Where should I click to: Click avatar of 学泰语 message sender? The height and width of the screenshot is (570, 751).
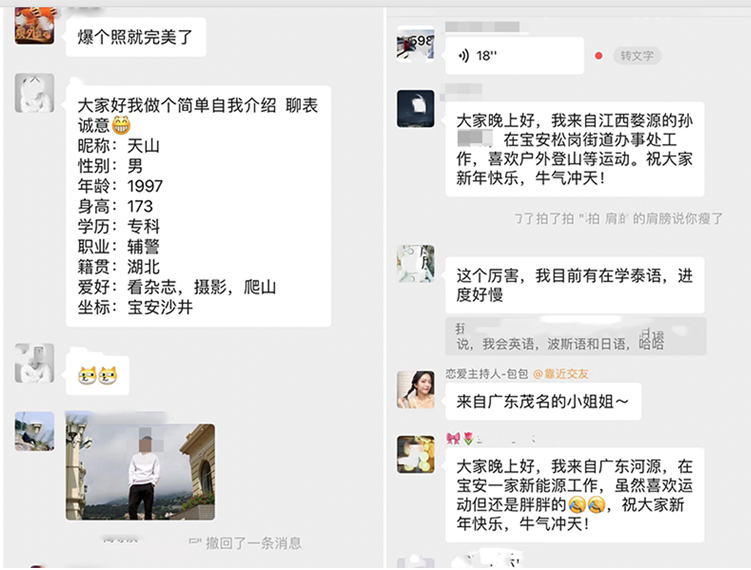point(416,263)
